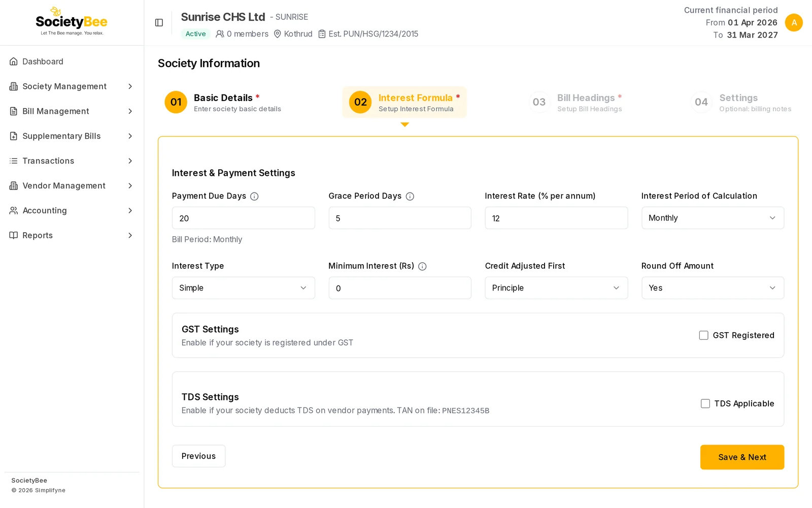Click the Grace Period Days field

(x=400, y=218)
